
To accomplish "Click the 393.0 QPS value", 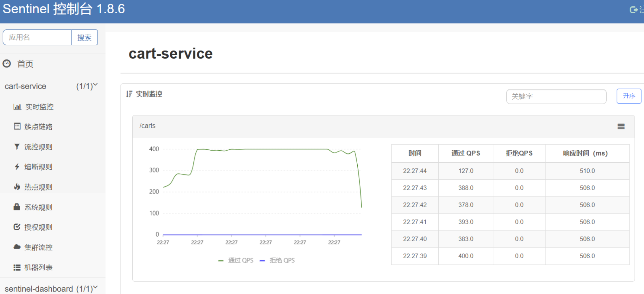I will point(466,222).
